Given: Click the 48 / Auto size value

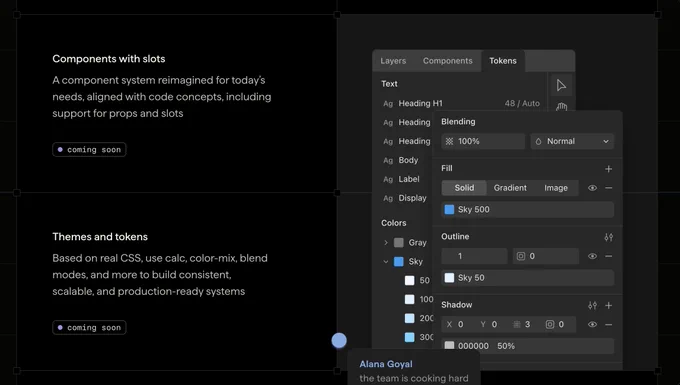Looking at the screenshot, I should point(522,104).
